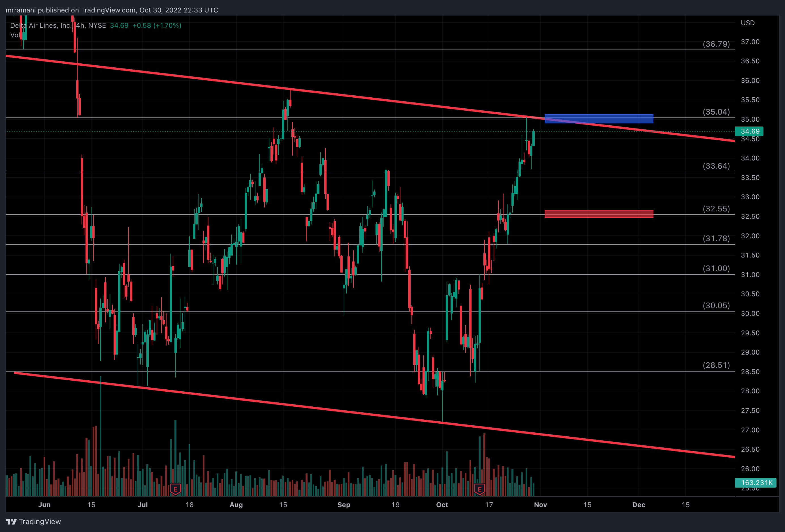The height and width of the screenshot is (532, 785).
Task: Select the 31.78 horizontal level label
Action: [x=716, y=238]
